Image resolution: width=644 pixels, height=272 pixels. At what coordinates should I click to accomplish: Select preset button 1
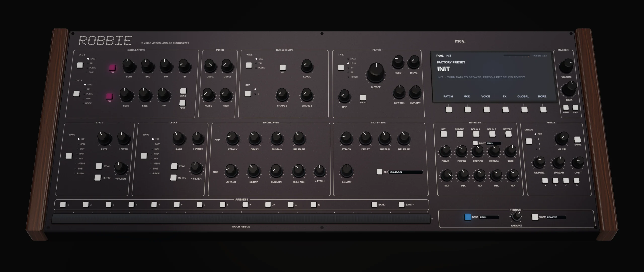coord(63,205)
